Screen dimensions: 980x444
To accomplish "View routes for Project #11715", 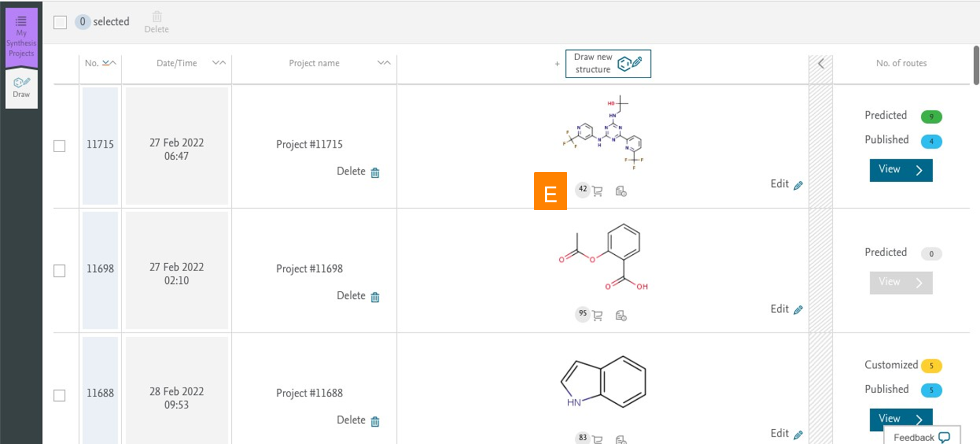I will (x=900, y=170).
